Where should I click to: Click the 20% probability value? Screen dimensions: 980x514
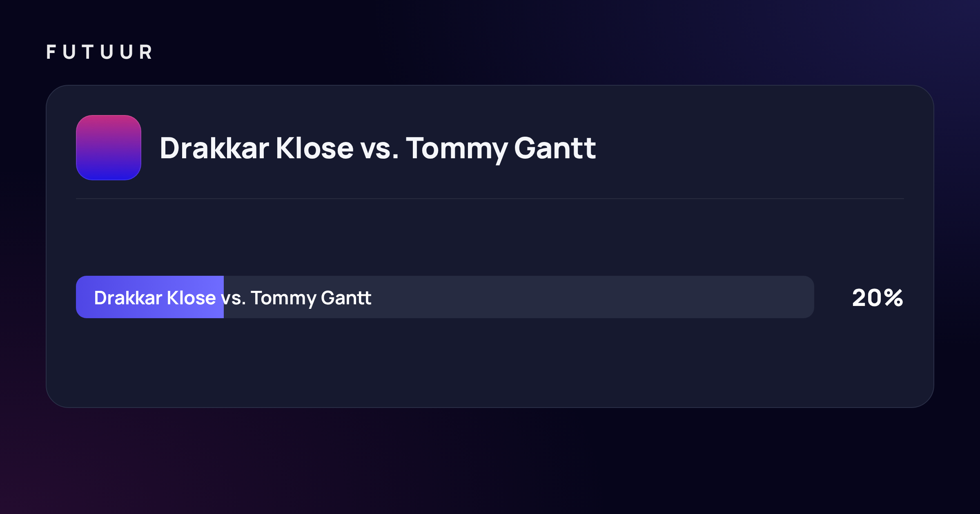878,297
